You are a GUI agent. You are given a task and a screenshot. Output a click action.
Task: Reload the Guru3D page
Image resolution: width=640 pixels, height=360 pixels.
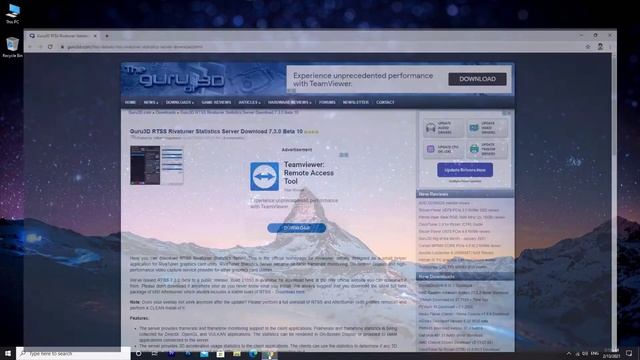pyautogui.click(x=50, y=47)
